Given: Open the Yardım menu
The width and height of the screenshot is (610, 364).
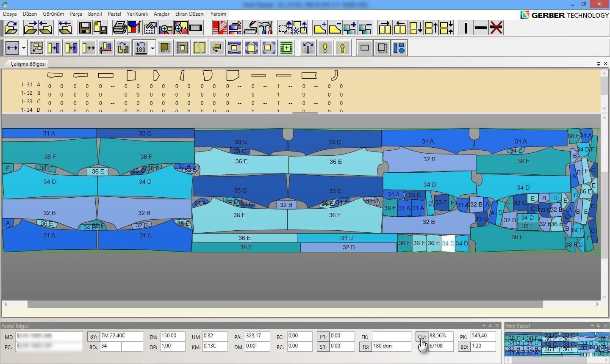Looking at the screenshot, I should point(218,14).
